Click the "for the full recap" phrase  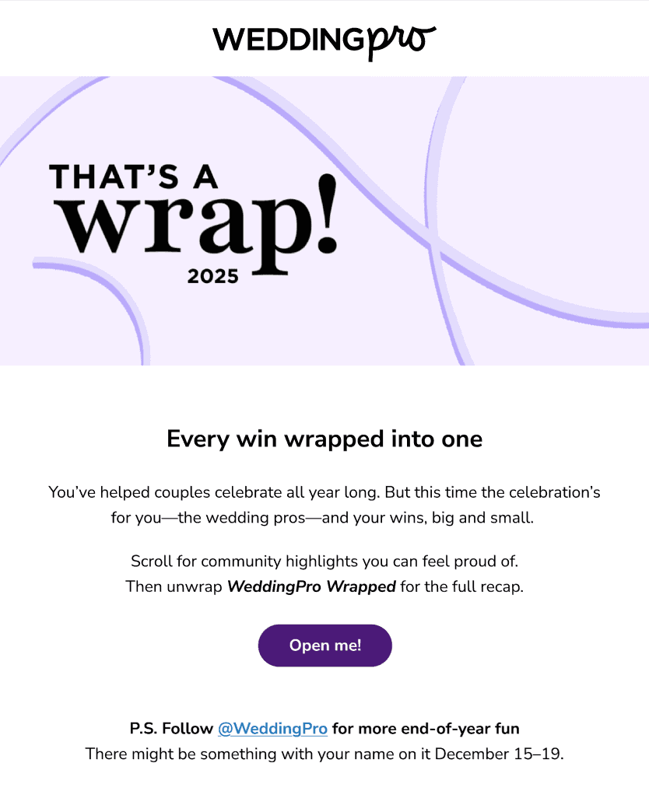coord(462,586)
